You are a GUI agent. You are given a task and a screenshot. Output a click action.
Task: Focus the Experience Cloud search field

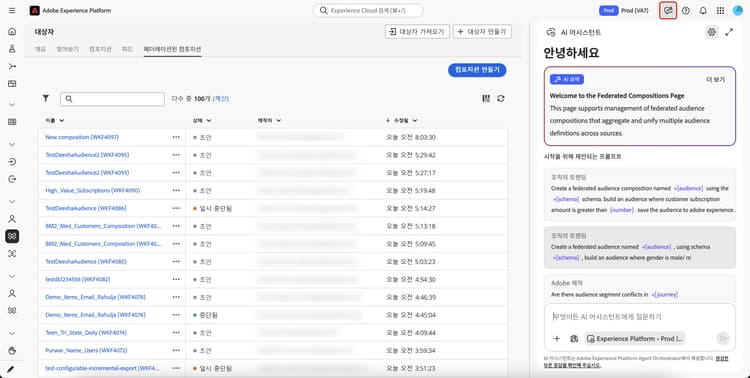tap(368, 11)
